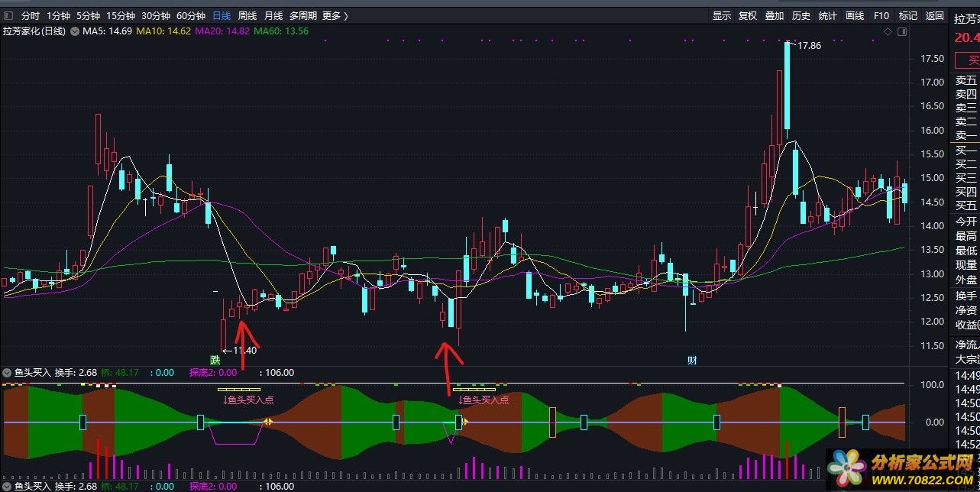Image resolution: width=980 pixels, height=492 pixels.
Task: Click the 换手: 2.68 value in upper indicator bar
Action: click(76, 373)
